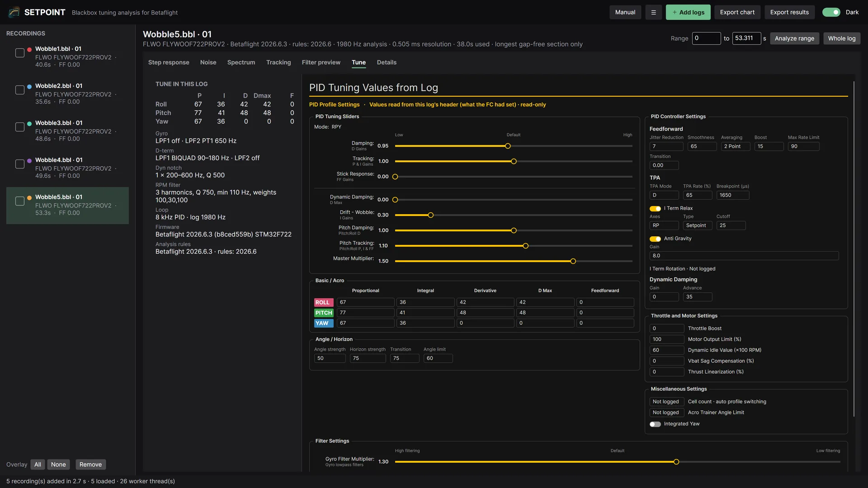Click the Analyze range button
This screenshot has height=488, width=868.
[794, 38]
